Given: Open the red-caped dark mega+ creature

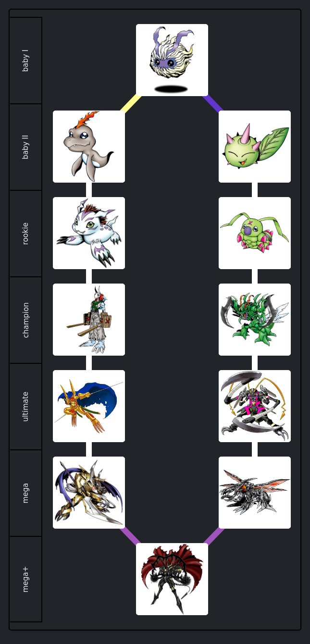Looking at the screenshot, I should click(x=172, y=579).
